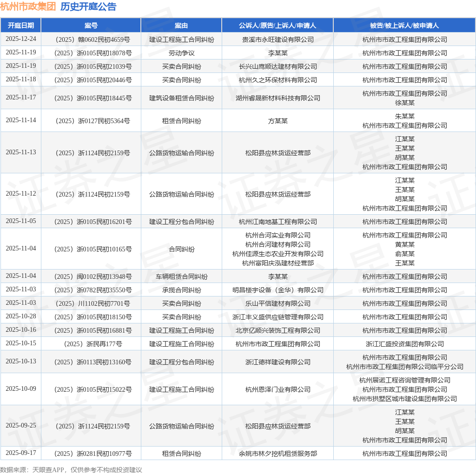The height and width of the screenshot is (474, 476).
Task: Click the 承揽合同纠纷 cell
Action: point(182,290)
